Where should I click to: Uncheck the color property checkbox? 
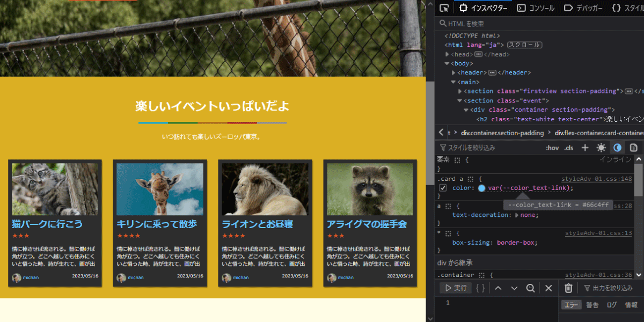tap(443, 188)
